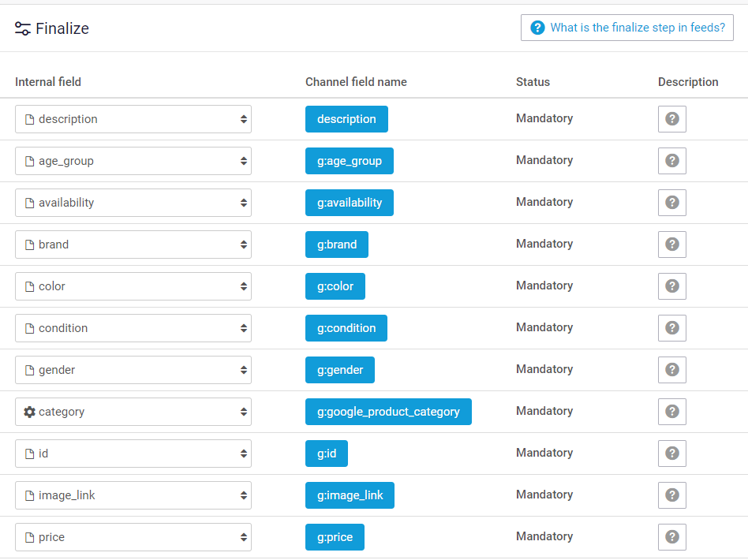The image size is (748, 560).
Task: Click the help icon for g:image_link
Action: (x=671, y=495)
